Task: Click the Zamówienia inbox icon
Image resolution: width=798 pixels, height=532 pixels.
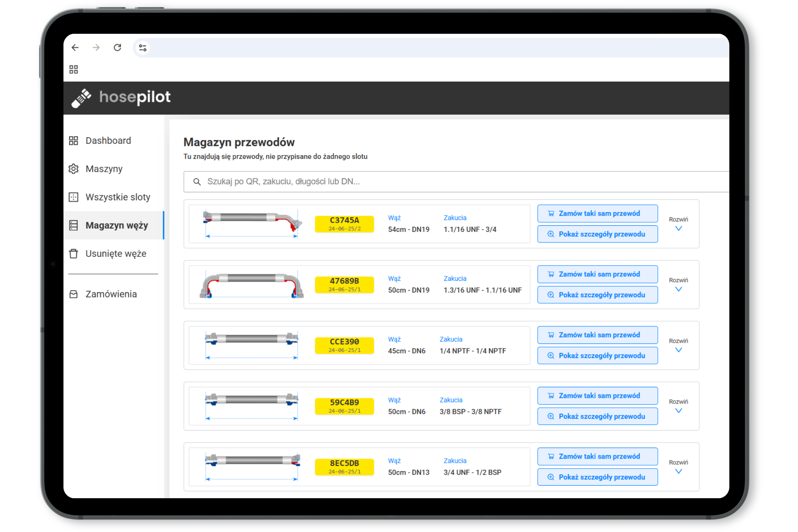Action: pyautogui.click(x=73, y=294)
